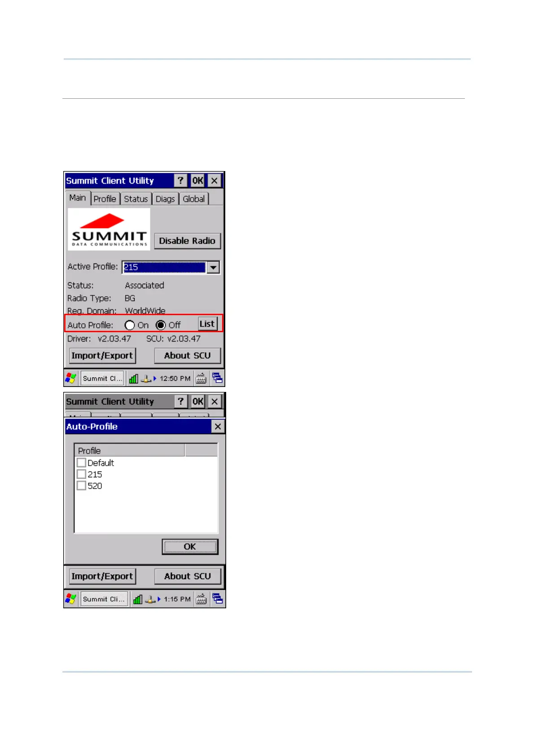Click the network connection icon in lower taskbar
The image size is (534, 756).
(151, 599)
